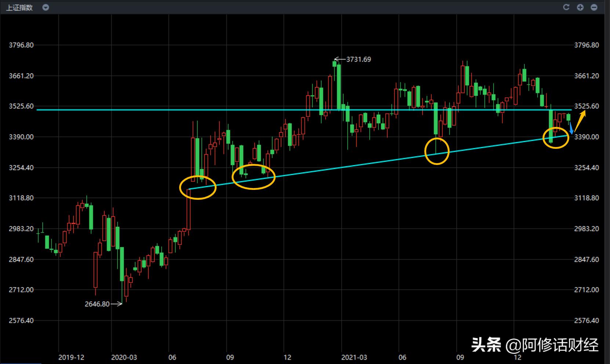Open the 上证指数 dropdown arrow
Viewport: 610px width, 364px height.
coord(46,7)
